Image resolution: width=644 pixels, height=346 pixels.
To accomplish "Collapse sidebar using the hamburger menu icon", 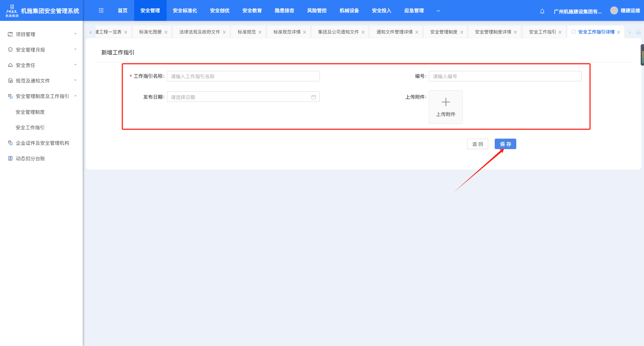I will (101, 11).
